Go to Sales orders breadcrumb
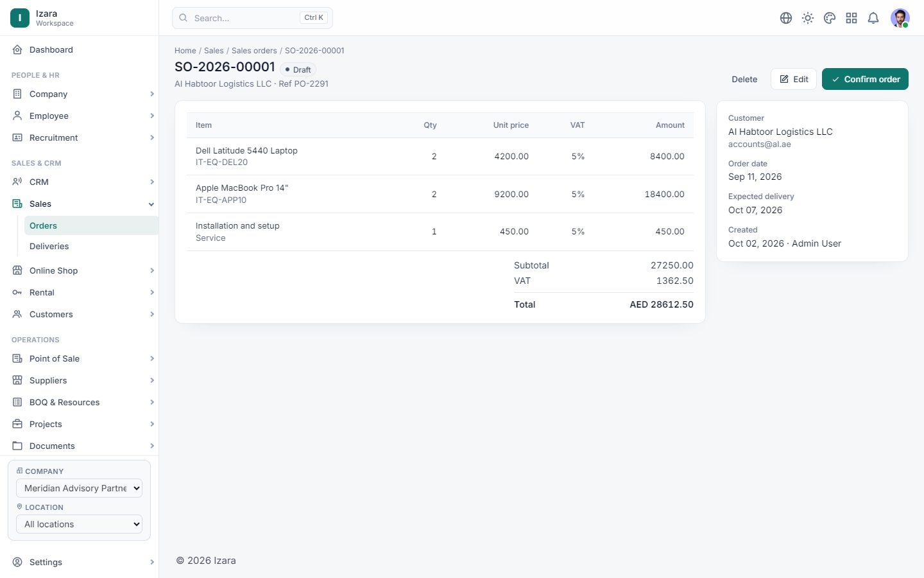Image resolution: width=924 pixels, height=578 pixels. click(x=254, y=51)
